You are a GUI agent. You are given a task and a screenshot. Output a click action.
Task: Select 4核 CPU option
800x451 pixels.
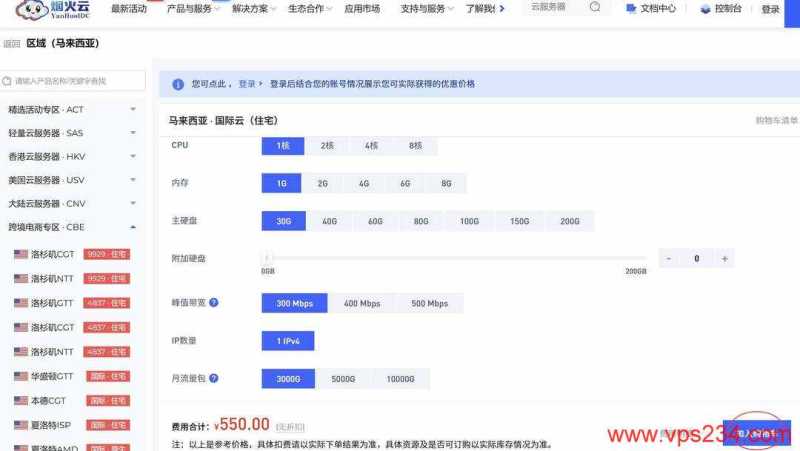(x=371, y=145)
